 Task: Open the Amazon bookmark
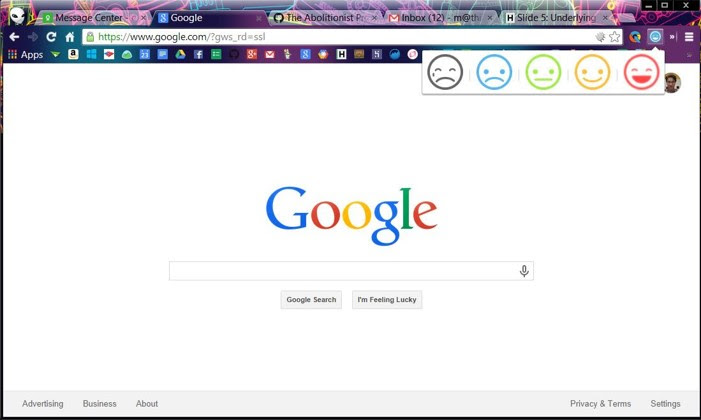73,54
